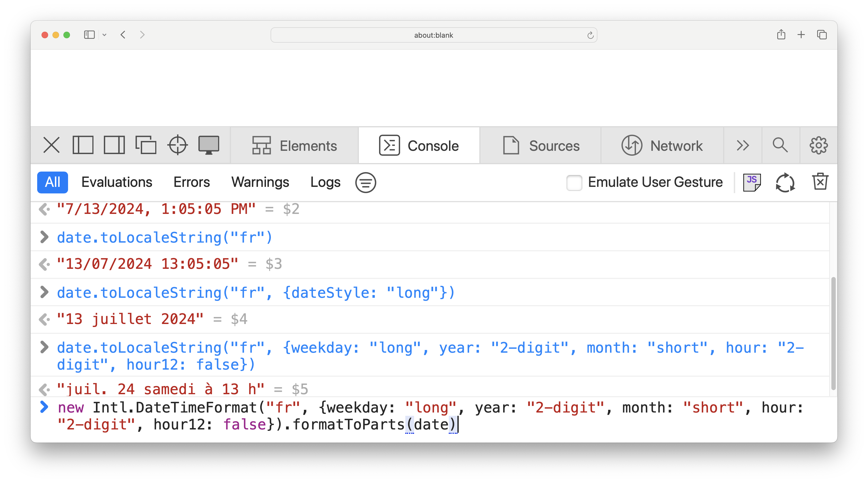Image resolution: width=868 pixels, height=483 pixels.
Task: Click the $5 saved result reference
Action: [x=300, y=389]
